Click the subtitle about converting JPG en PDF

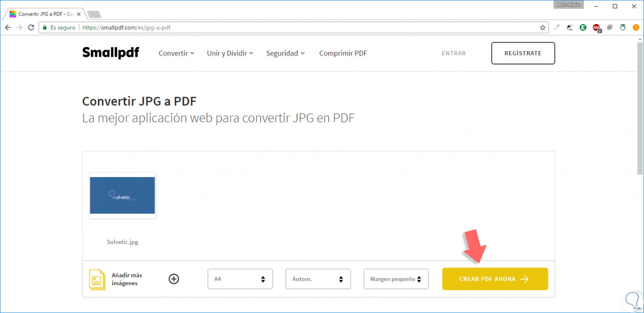[218, 118]
